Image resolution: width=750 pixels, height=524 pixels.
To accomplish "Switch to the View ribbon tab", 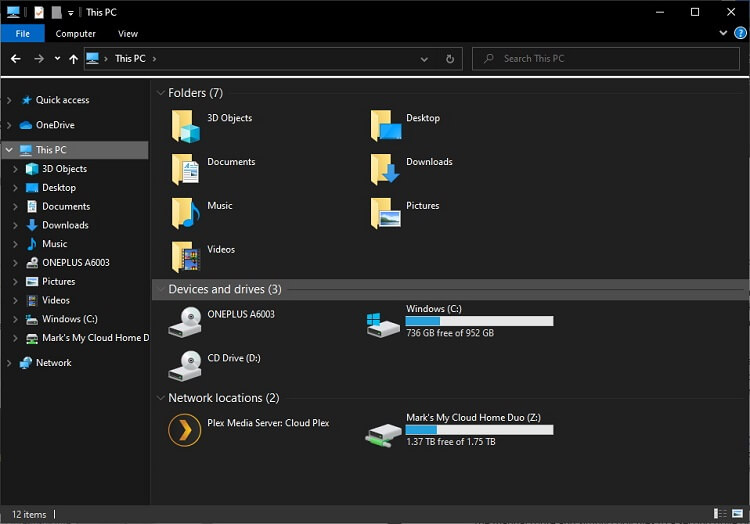I will [128, 34].
